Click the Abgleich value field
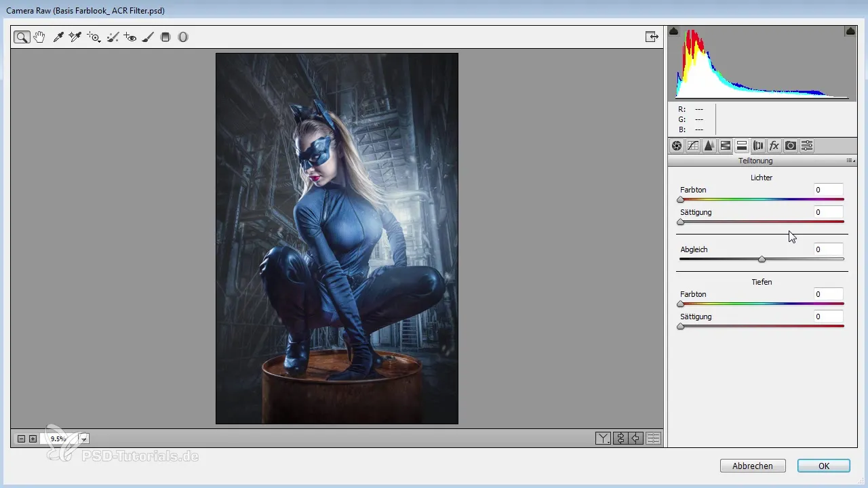The height and width of the screenshot is (488, 868). [828, 249]
